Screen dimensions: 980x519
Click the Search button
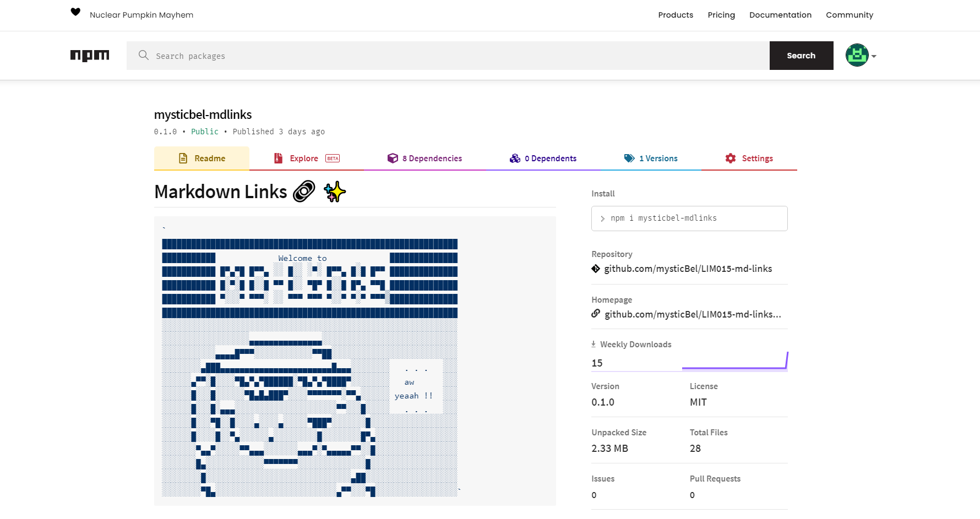pos(802,56)
